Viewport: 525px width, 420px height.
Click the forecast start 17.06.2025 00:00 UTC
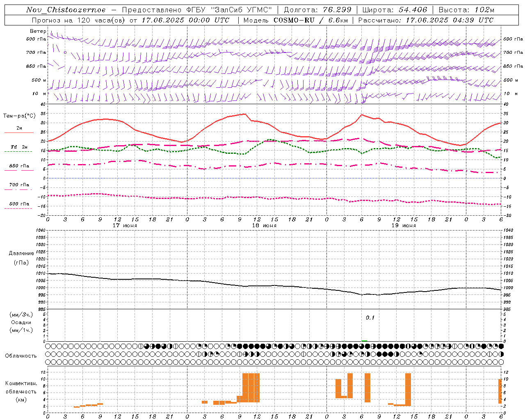(186, 20)
